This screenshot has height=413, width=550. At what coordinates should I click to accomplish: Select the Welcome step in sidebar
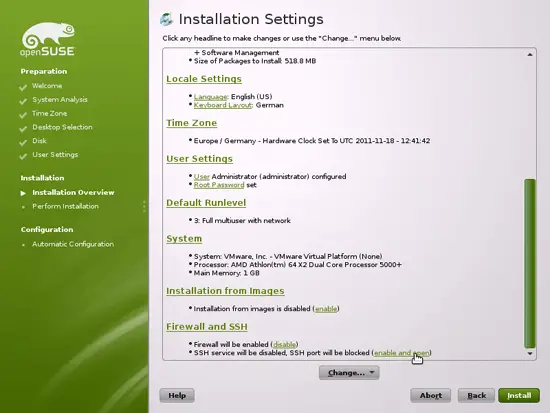tap(47, 86)
